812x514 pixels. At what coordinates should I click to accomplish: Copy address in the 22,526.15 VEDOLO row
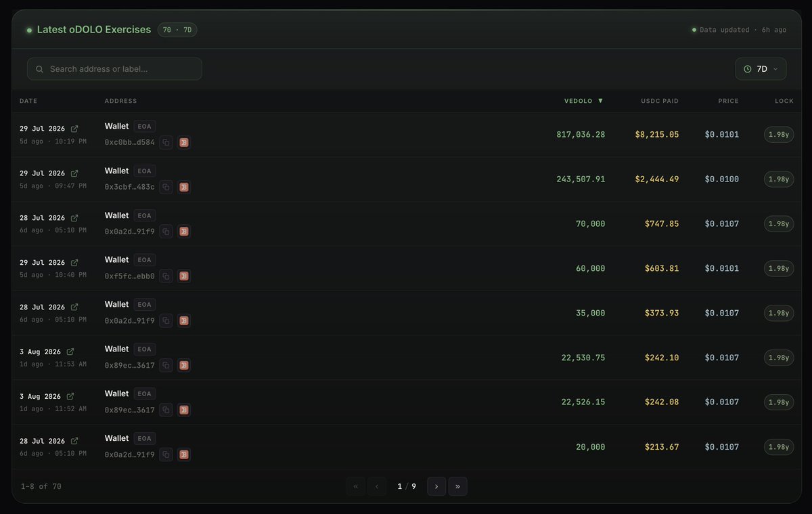click(x=166, y=410)
